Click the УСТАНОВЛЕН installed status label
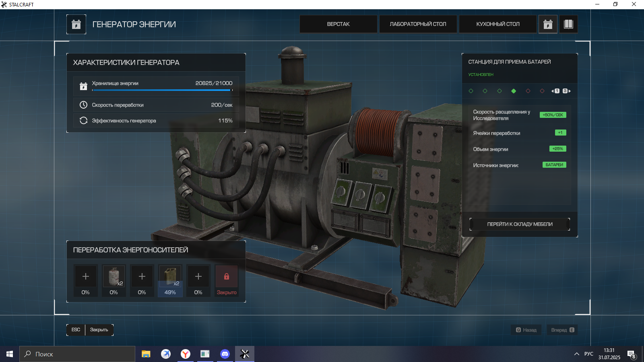This screenshot has height=362, width=644. (481, 75)
